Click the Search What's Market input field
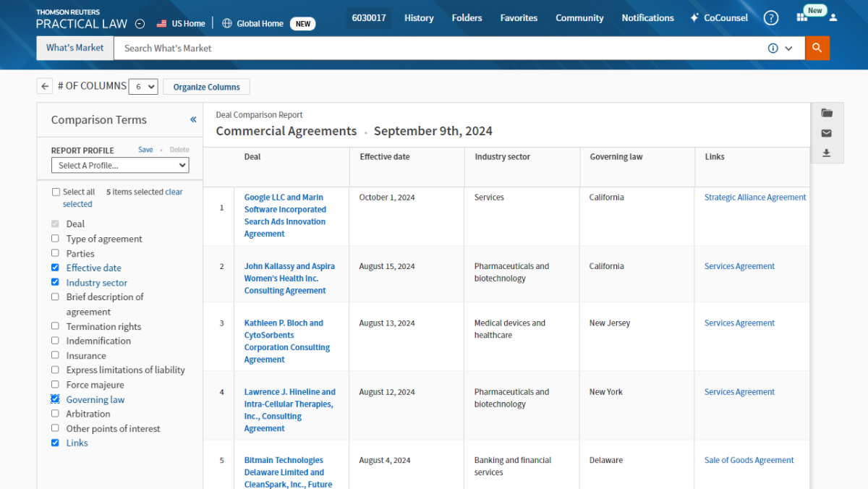 434,48
